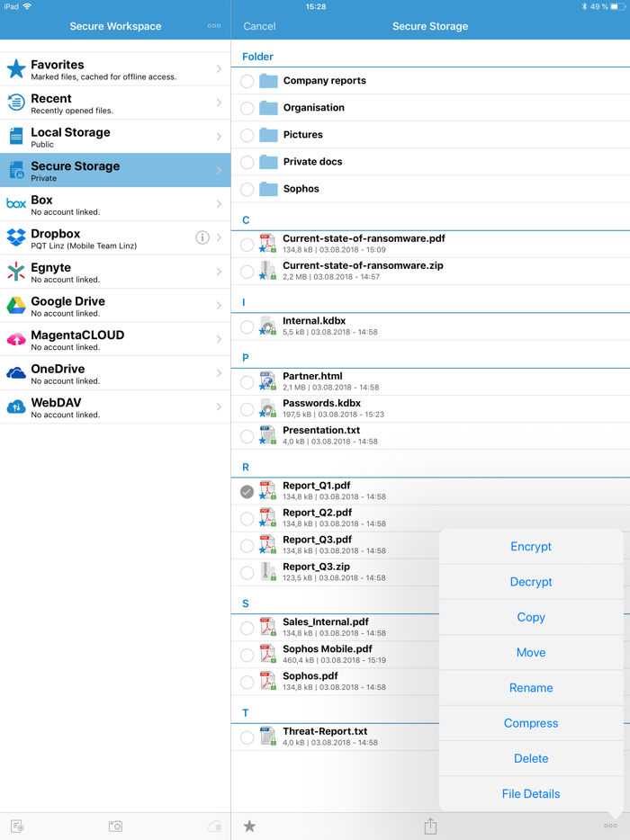Mark selection as favorite with star icon
Viewport: 630px width, 840px height.
click(249, 827)
